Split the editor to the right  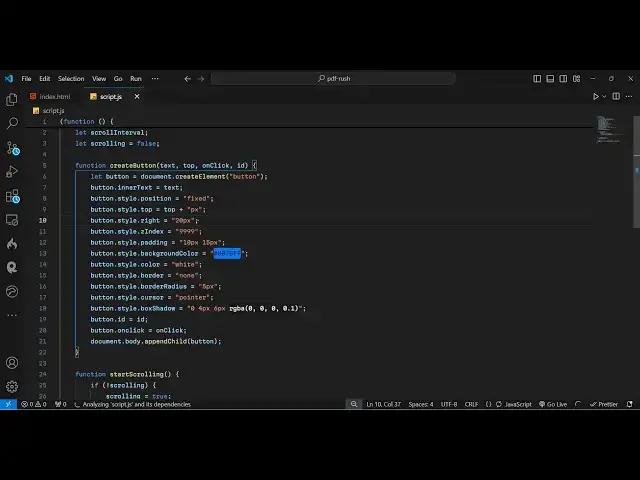pyautogui.click(x=616, y=96)
